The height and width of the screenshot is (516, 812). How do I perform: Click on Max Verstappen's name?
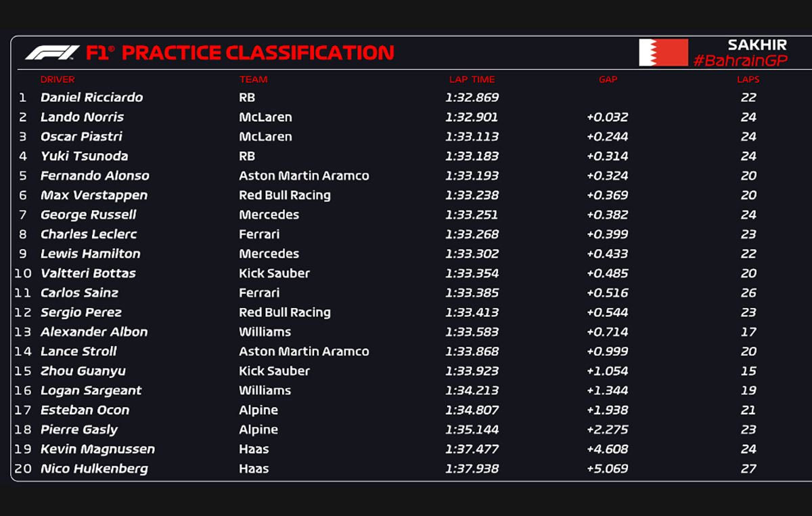pos(93,195)
